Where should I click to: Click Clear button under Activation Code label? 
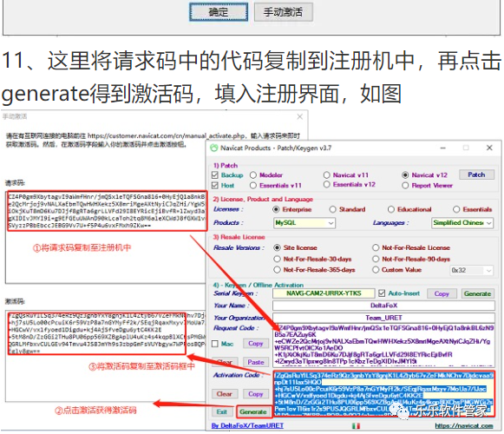(224, 394)
